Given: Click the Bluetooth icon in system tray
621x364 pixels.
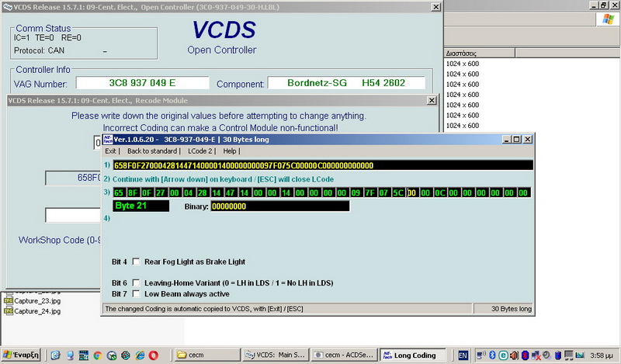Looking at the screenshot, I should tap(492, 355).
